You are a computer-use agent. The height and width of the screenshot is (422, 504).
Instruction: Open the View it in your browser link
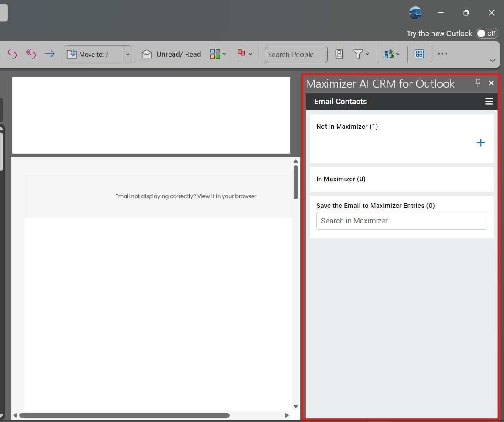coord(227,196)
